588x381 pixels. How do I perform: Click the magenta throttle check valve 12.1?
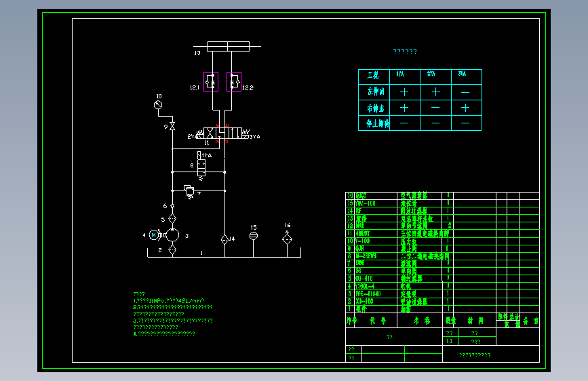211,81
